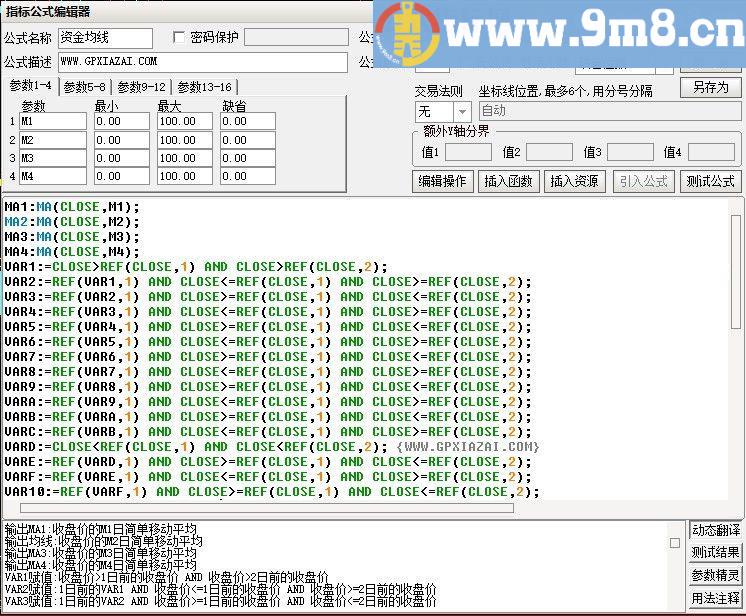Show the 测试结果 panel
746x616 pixels.
tap(716, 553)
